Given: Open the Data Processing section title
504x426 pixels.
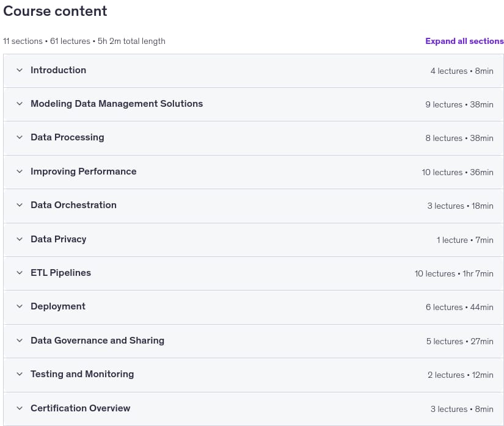Looking at the screenshot, I should (67, 137).
